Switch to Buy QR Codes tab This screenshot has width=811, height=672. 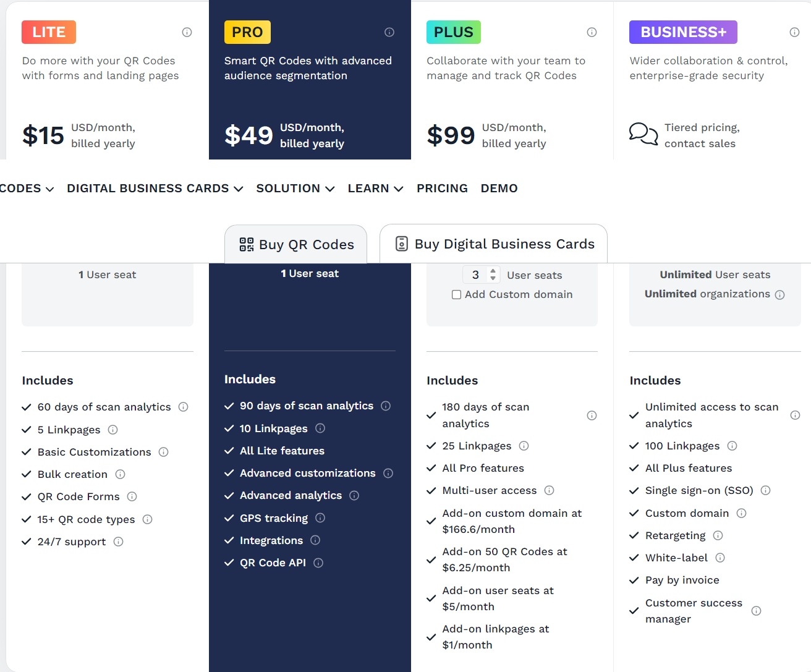pyautogui.click(x=296, y=244)
